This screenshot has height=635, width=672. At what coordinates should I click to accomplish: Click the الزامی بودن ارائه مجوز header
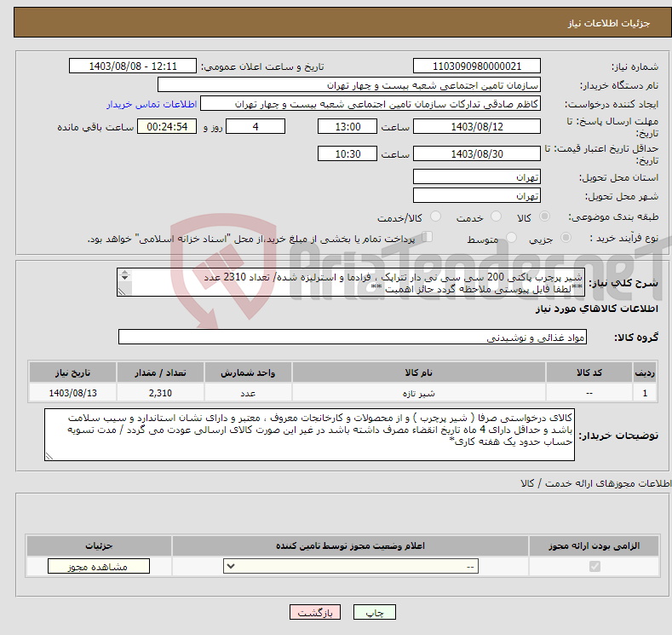coord(594,546)
